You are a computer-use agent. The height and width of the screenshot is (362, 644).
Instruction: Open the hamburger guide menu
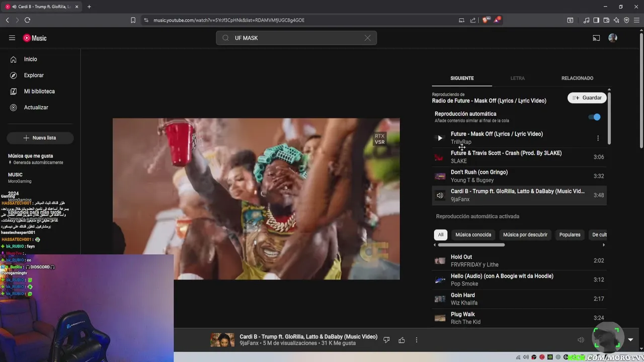(x=12, y=38)
